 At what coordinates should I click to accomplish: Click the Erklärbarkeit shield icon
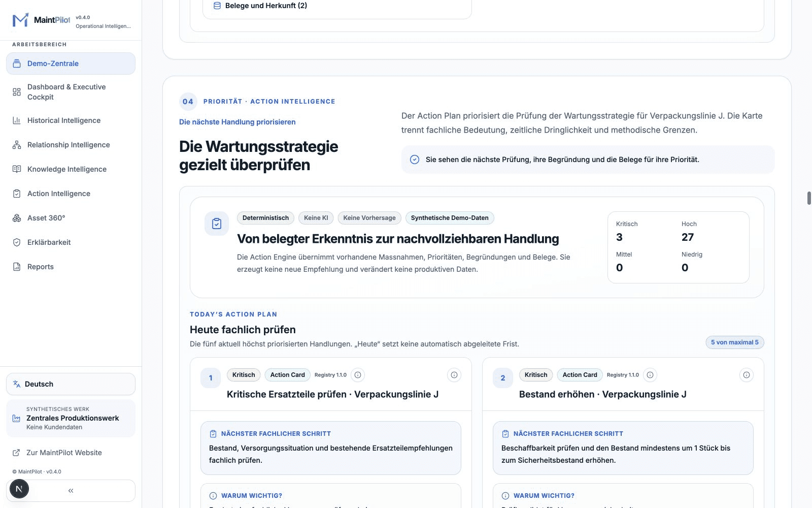click(17, 242)
